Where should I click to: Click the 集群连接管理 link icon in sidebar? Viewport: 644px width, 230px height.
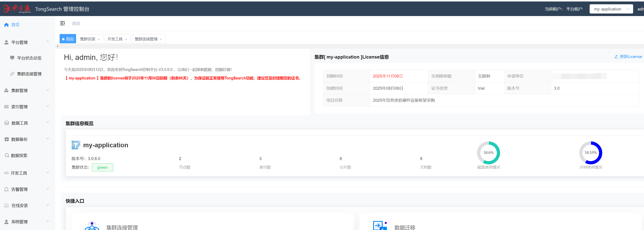[x=12, y=74]
